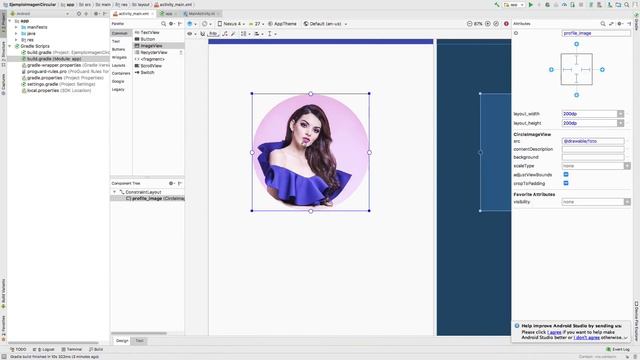
Task: Open the Terminal tool window
Action: point(71,349)
